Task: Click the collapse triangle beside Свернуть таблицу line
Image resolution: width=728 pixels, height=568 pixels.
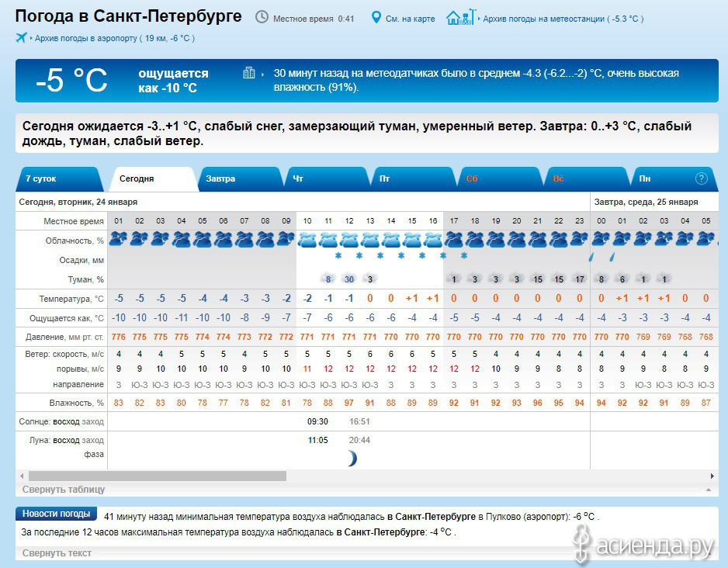Action: [x=709, y=490]
